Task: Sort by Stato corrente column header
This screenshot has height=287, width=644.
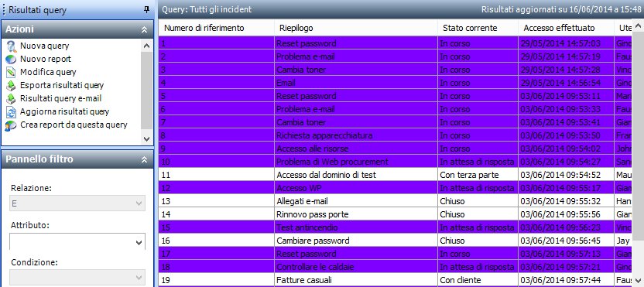Action: click(x=478, y=28)
